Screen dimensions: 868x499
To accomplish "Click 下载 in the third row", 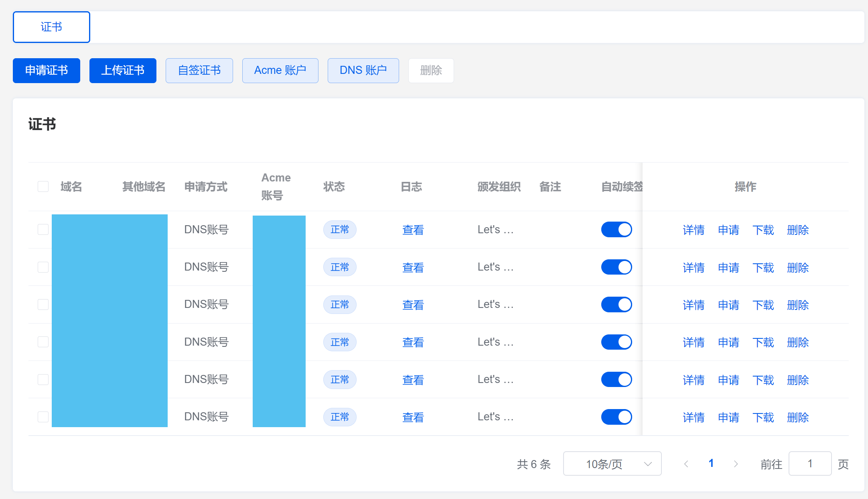I will [763, 305].
